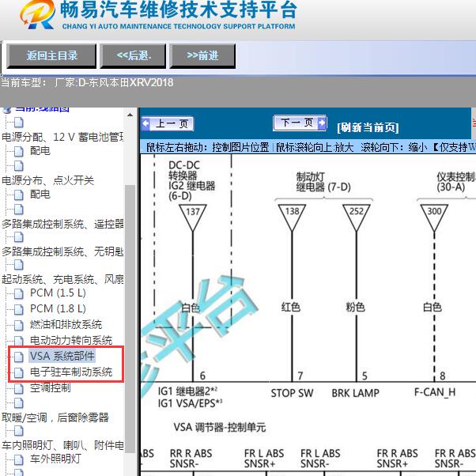
Task: Open first 配电 tree item under 电源分配
Action: (40, 150)
